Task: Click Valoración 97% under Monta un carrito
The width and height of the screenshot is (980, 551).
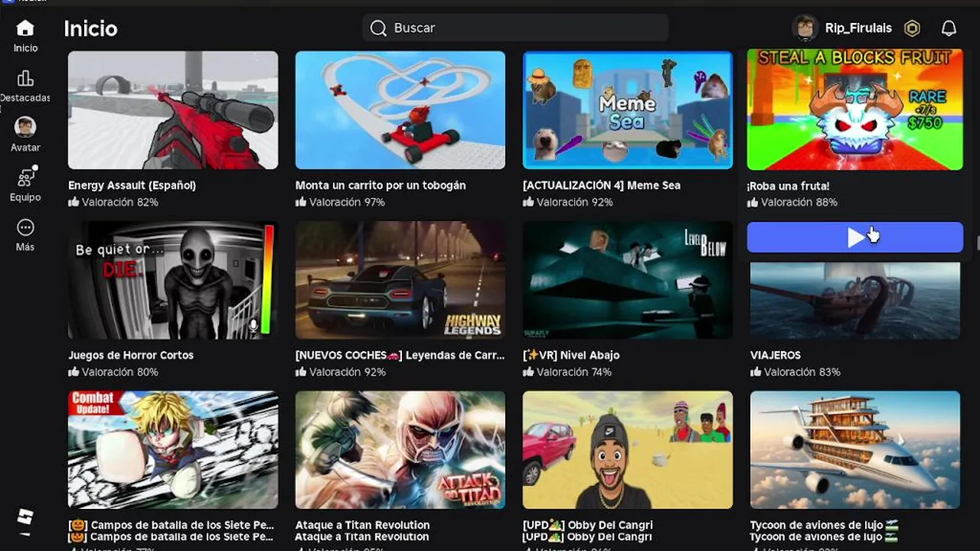Action: pos(341,202)
